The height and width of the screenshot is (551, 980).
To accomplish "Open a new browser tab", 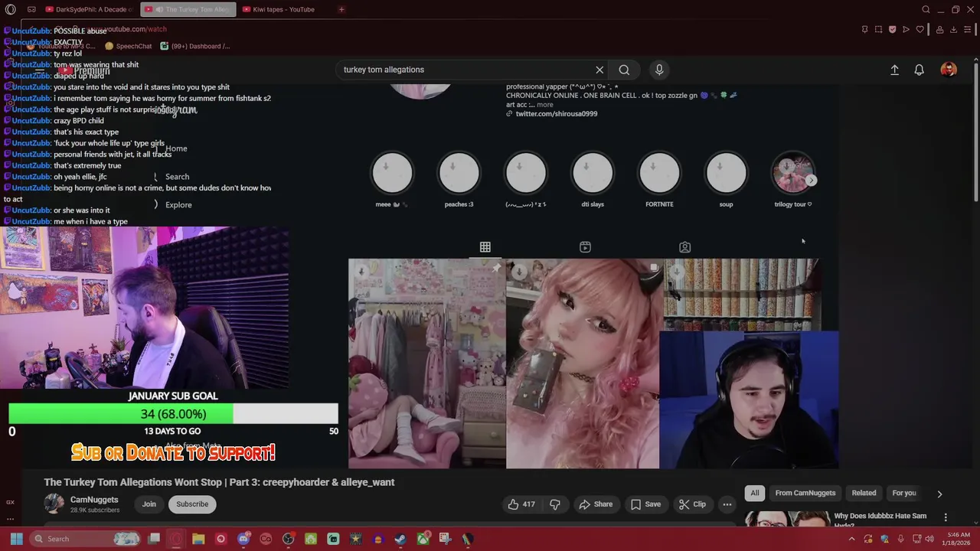I will (341, 9).
